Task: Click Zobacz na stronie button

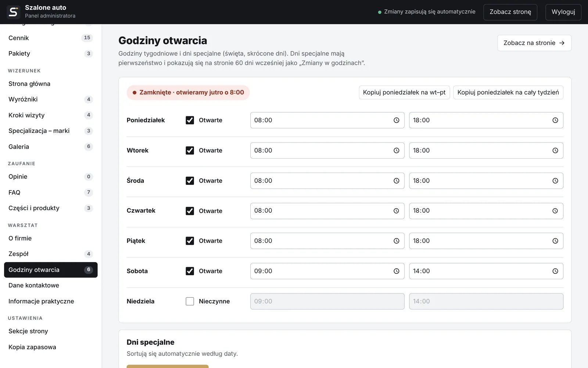Action: [x=534, y=43]
